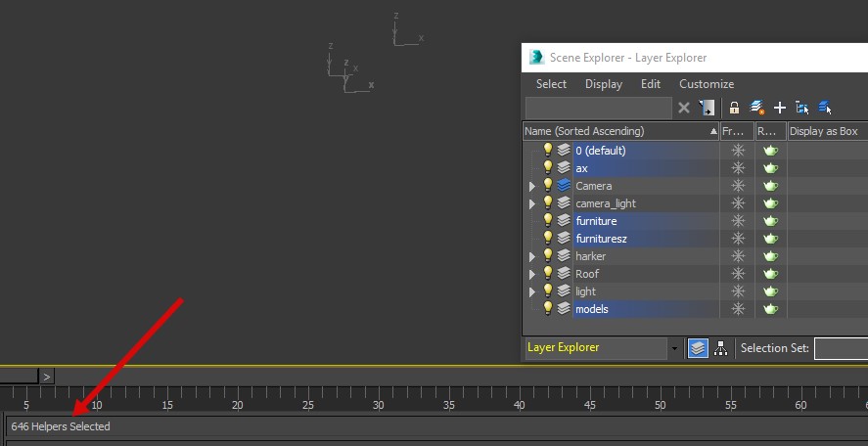Click the lock selection icon in toolbar
The width and height of the screenshot is (868, 446).
click(x=734, y=108)
